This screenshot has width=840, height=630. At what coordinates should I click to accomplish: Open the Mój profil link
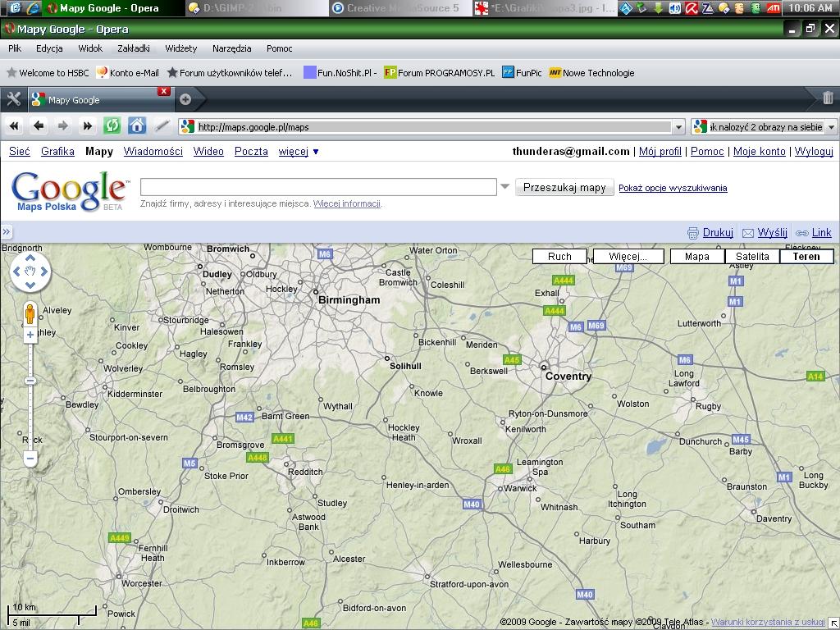pos(660,151)
